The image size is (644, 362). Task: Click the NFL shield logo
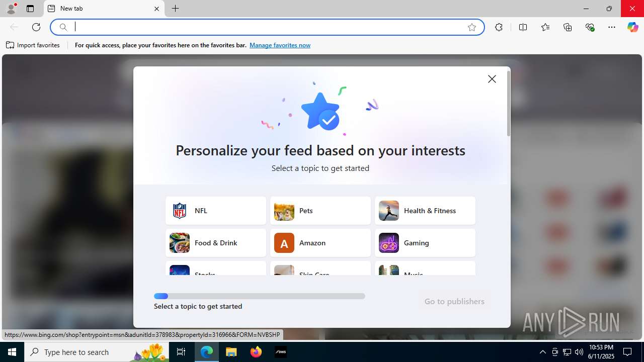(x=180, y=211)
